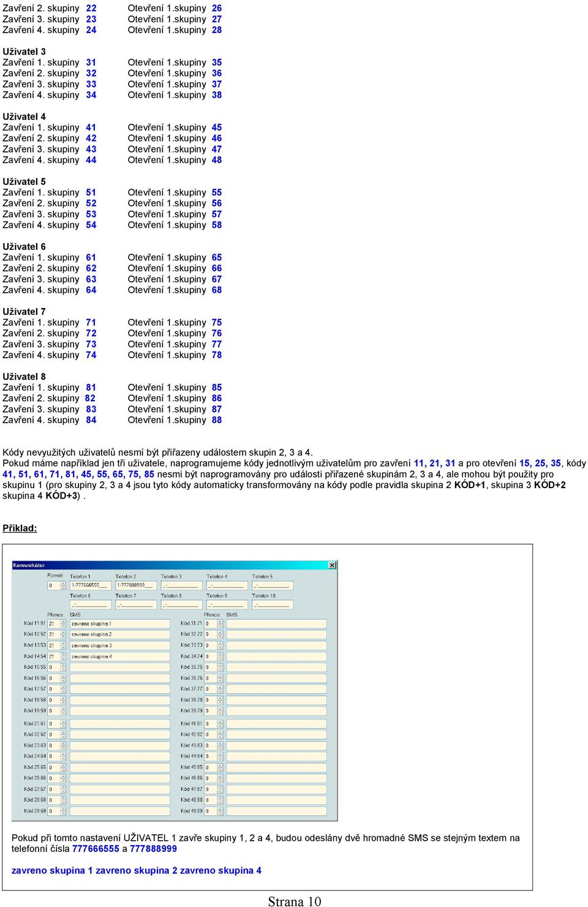Image resolution: width=588 pixels, height=907 pixels.
Task: Click the SMS field for Kód 45:85
Action: coord(277,767)
